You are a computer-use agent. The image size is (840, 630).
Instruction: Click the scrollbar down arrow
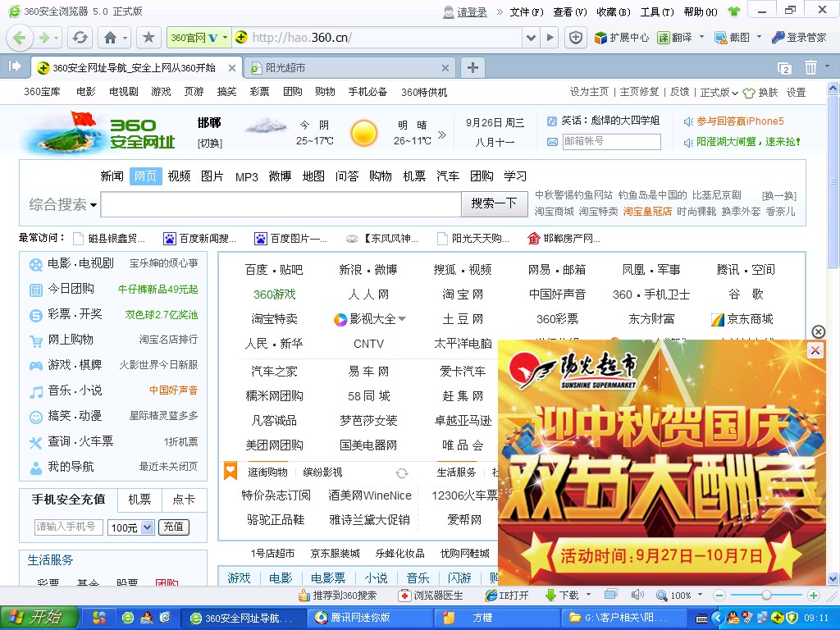833,578
